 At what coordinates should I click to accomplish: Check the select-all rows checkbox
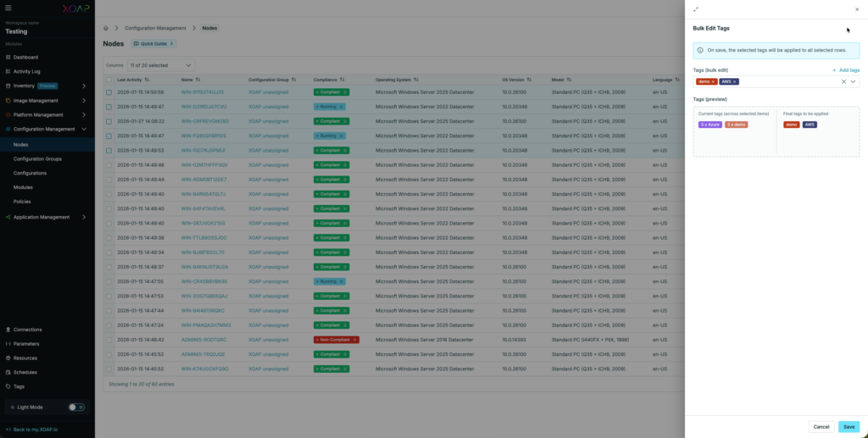(x=108, y=80)
